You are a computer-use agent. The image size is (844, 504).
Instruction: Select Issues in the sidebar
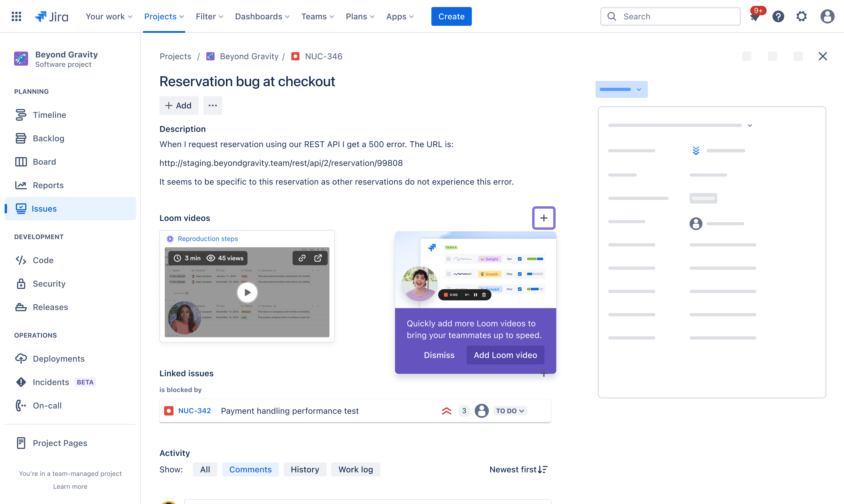[70, 209]
